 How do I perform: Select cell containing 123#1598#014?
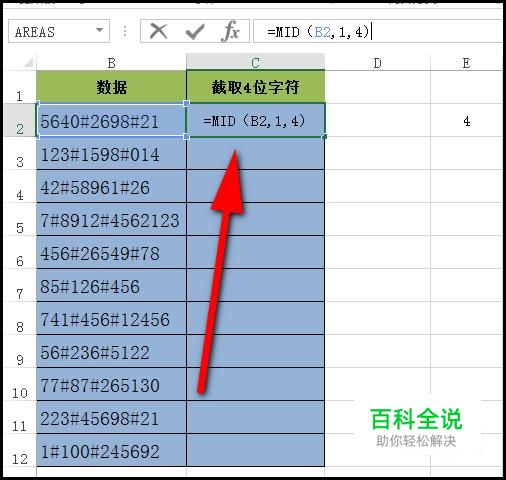click(x=111, y=153)
